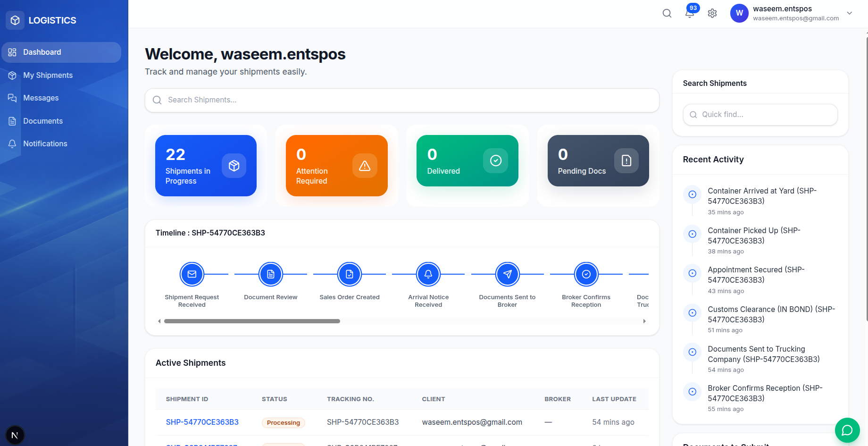This screenshot has width=868, height=446.
Task: Click the BROKER column header
Action: coord(558,399)
